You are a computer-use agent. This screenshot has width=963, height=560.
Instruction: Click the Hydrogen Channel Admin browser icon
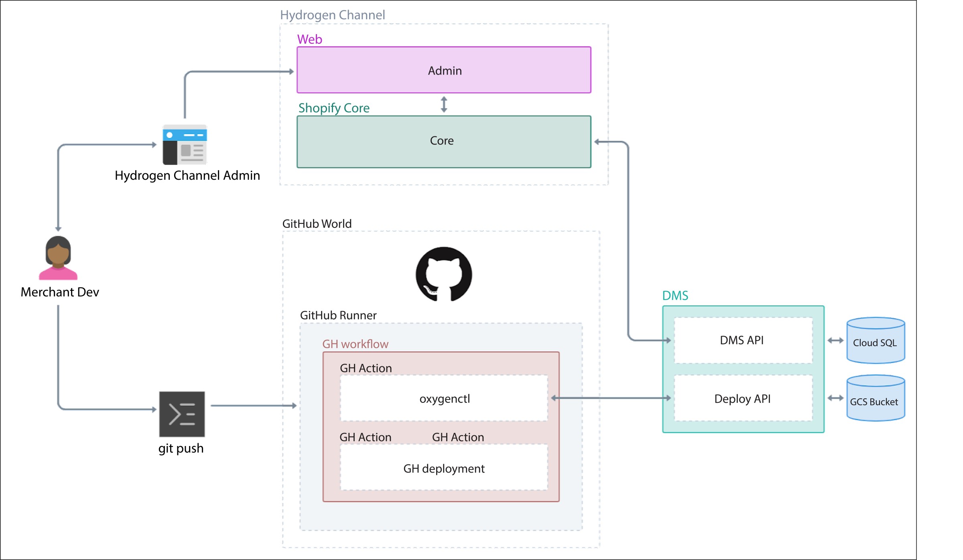185,145
